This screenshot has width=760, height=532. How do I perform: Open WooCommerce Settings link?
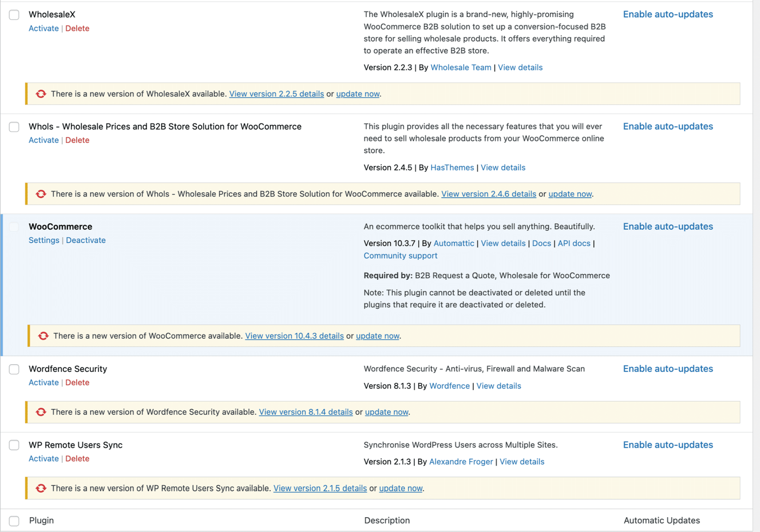[44, 240]
